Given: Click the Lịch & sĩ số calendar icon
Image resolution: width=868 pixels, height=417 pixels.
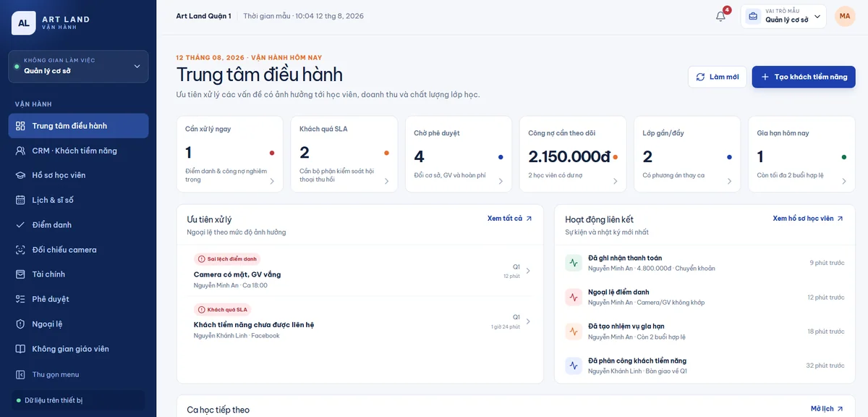Looking at the screenshot, I should point(20,200).
